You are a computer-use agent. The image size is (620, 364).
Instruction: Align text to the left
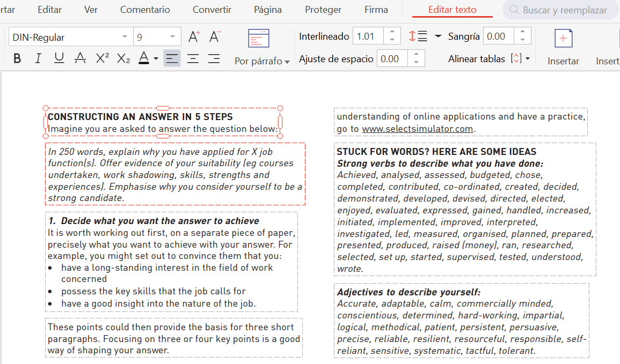pyautogui.click(x=172, y=58)
